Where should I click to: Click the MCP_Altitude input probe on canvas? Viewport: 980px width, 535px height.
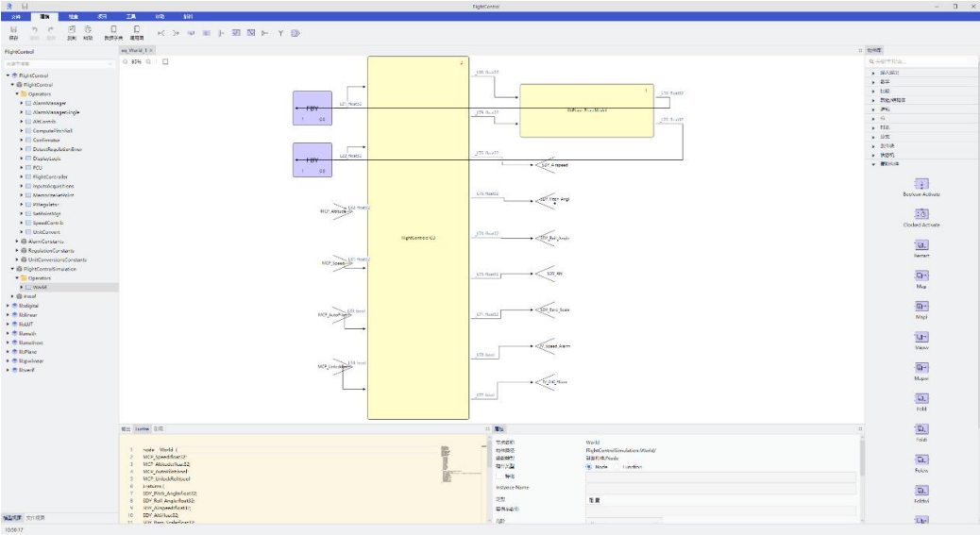pos(337,211)
